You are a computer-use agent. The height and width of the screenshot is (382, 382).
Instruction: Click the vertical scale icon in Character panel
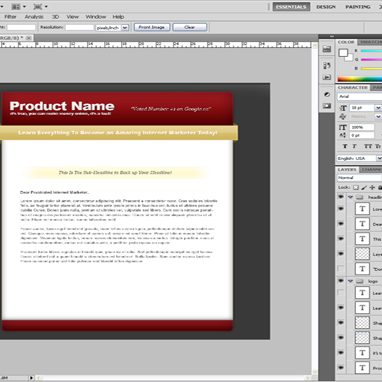(x=343, y=127)
